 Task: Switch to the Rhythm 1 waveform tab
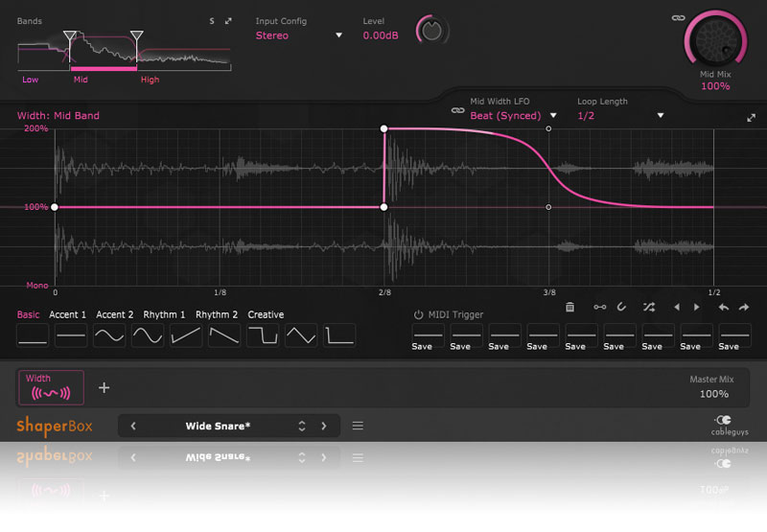click(x=164, y=314)
